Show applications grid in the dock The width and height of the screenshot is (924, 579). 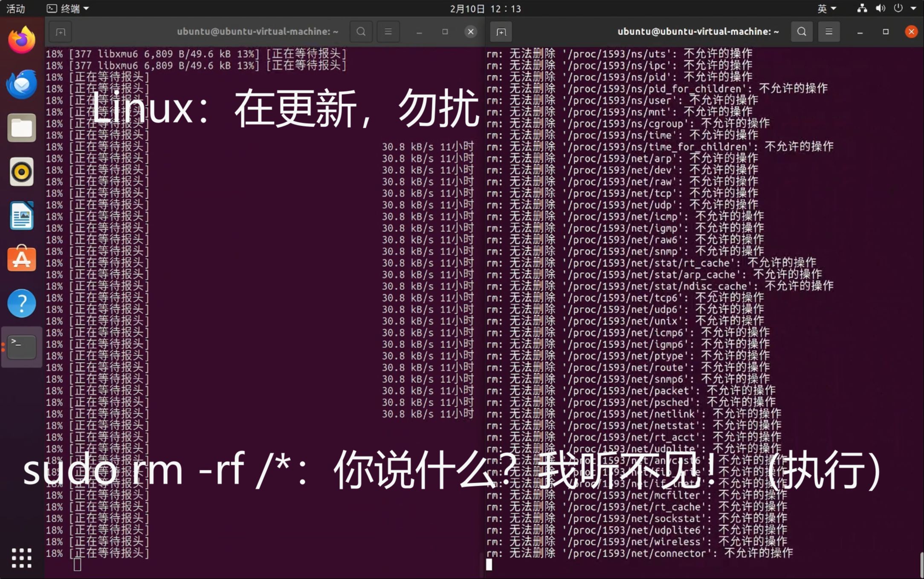22,558
